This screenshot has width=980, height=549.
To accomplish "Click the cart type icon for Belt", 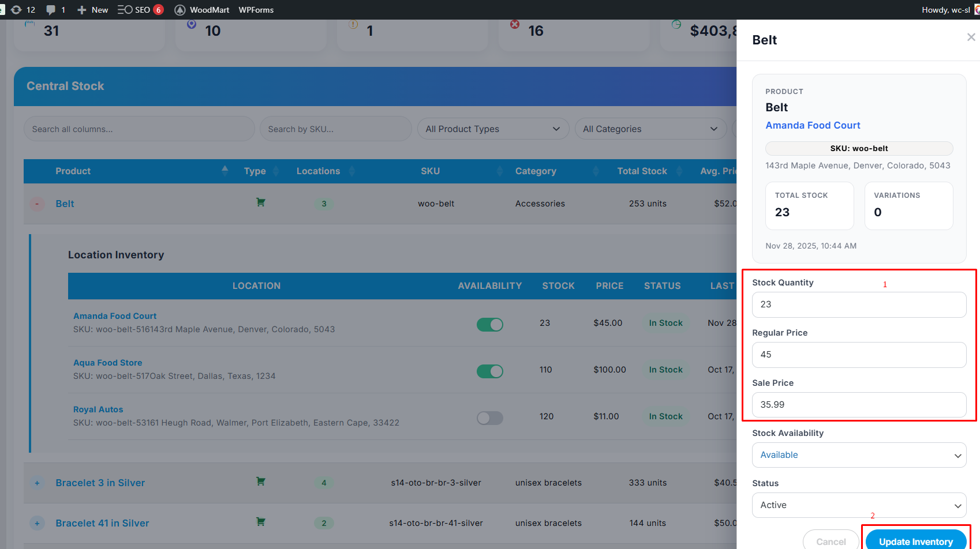I will (x=261, y=202).
